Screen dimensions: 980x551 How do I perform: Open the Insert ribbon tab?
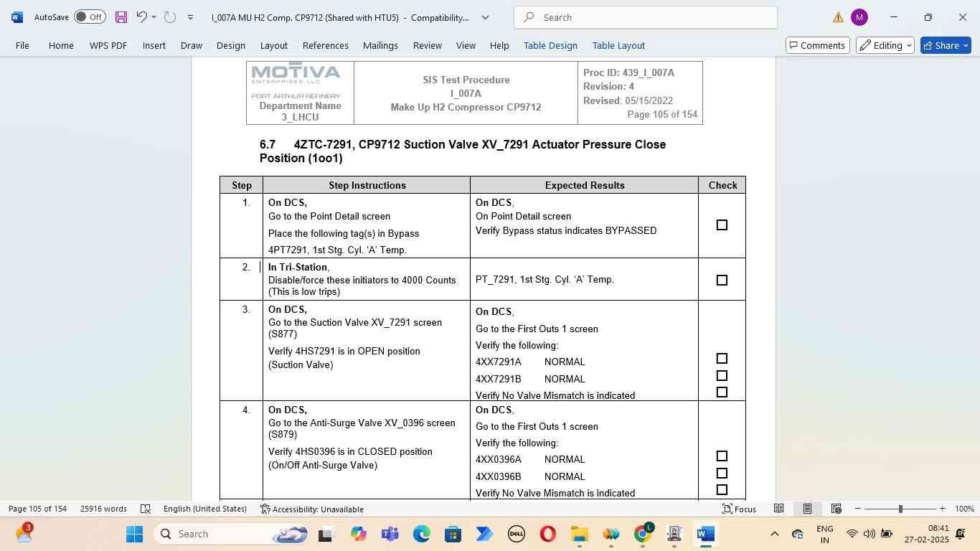154,45
